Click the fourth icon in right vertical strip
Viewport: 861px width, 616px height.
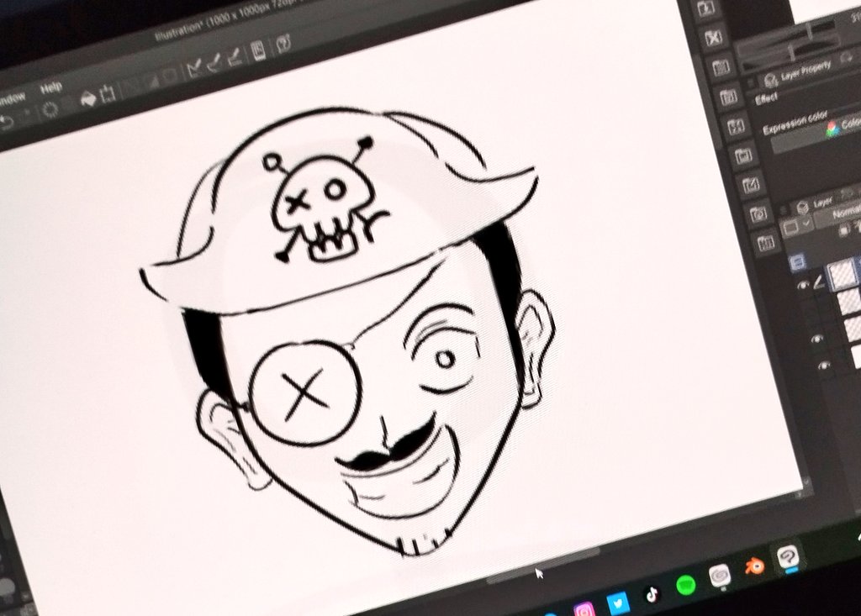coord(729,97)
